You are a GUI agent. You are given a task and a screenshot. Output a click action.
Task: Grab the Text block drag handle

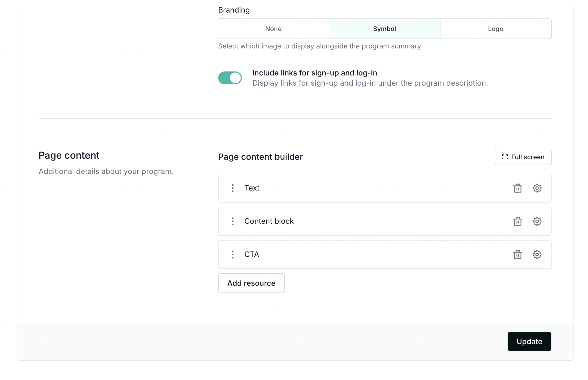click(x=232, y=188)
